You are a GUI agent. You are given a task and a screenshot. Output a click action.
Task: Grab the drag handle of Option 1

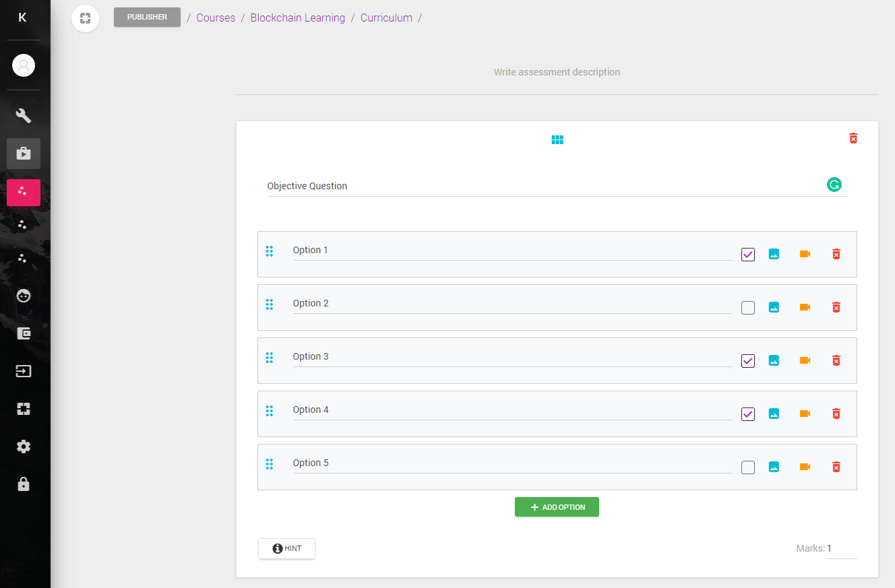(270, 251)
